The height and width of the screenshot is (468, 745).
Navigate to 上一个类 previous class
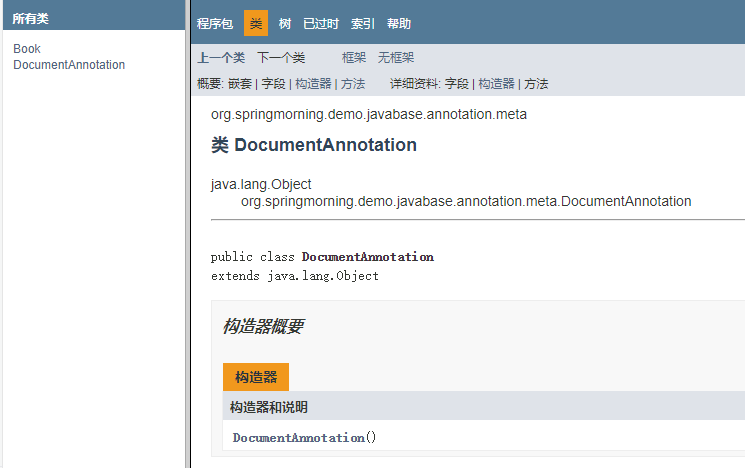click(221, 58)
